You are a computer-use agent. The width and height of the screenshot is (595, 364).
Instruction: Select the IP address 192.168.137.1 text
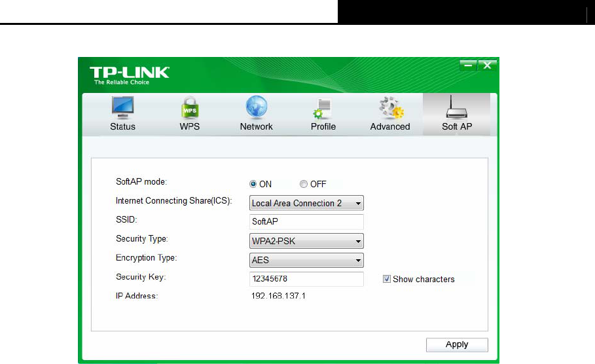[x=278, y=296]
